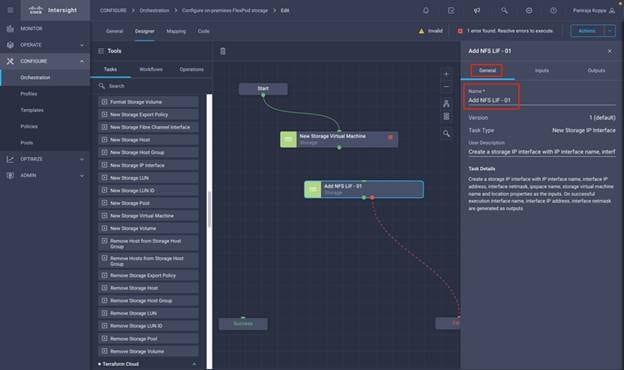Click the Name field Add NFS LIF - 01
This screenshot has height=370, width=624.
tap(542, 100)
